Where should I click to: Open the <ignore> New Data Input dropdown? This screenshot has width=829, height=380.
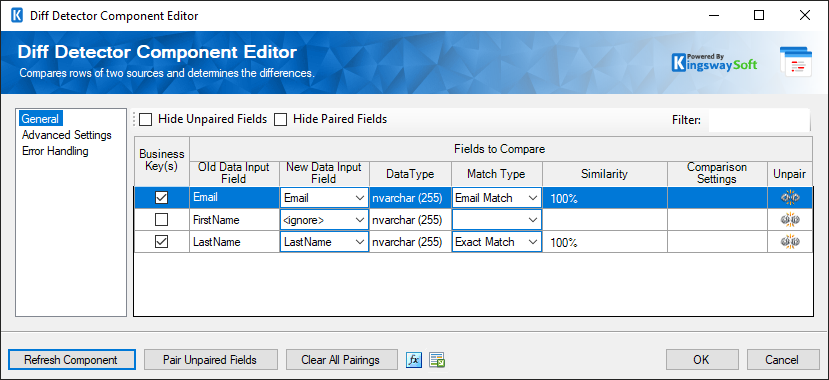coord(324,220)
